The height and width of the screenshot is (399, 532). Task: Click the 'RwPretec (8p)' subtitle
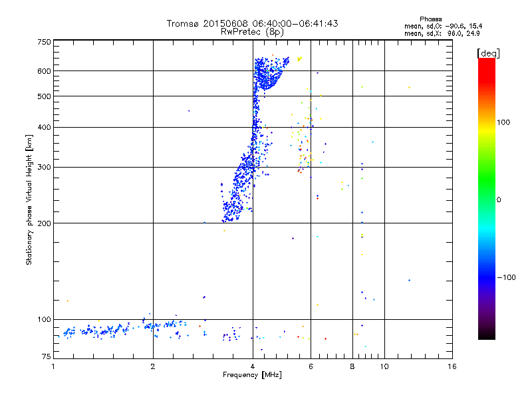click(x=252, y=32)
